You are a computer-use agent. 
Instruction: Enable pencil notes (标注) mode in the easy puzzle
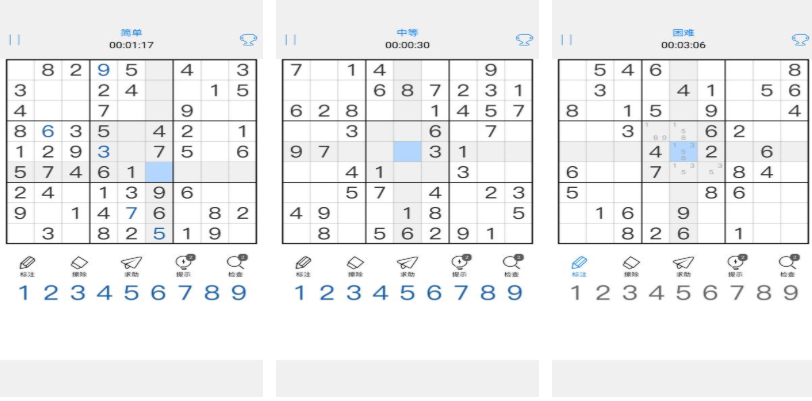(x=27, y=265)
